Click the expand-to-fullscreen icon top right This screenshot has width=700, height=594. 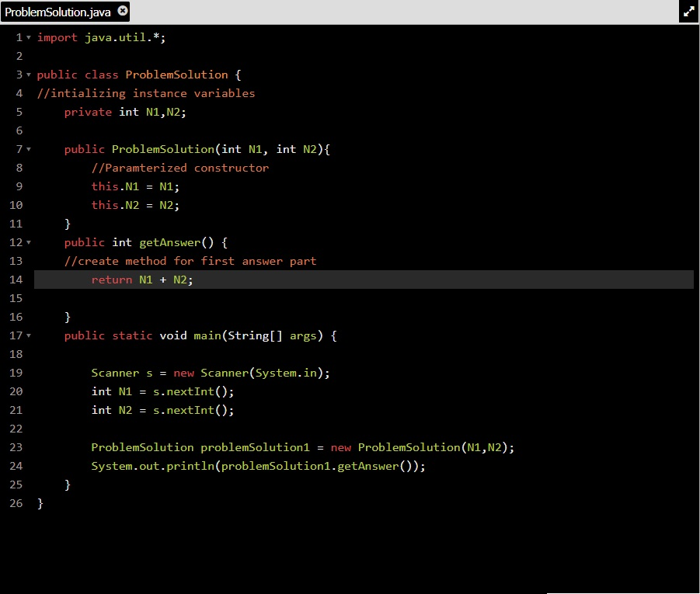point(688,12)
